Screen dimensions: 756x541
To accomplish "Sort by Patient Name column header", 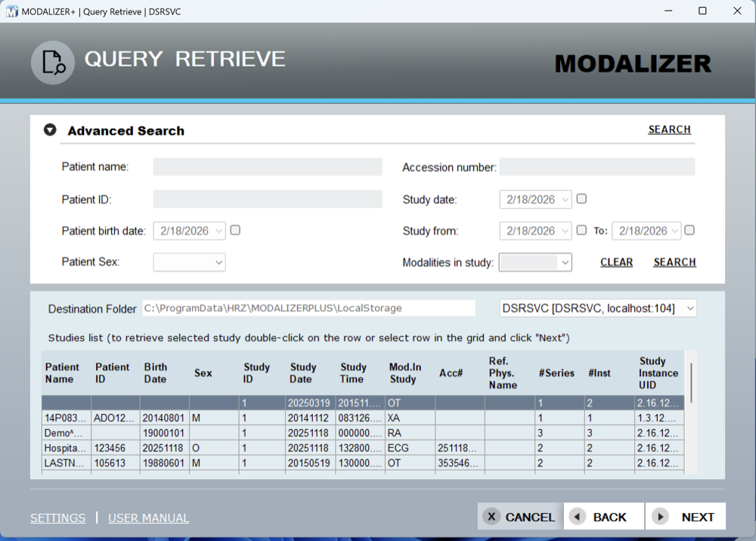I will click(x=66, y=373).
